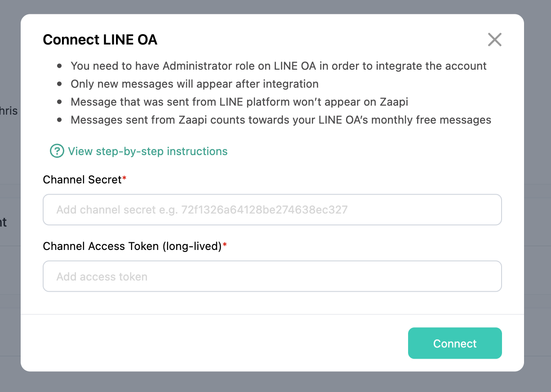Select the 'Only new messages' bullet text

(195, 84)
